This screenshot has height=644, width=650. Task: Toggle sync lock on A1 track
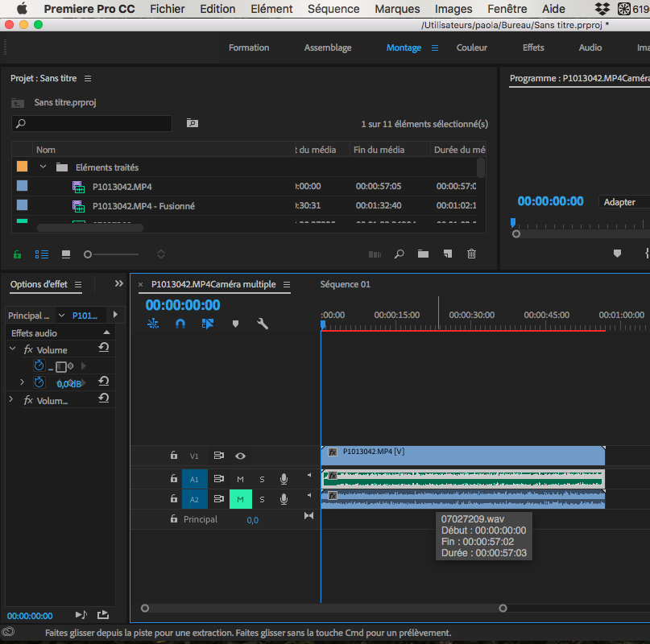point(218,479)
